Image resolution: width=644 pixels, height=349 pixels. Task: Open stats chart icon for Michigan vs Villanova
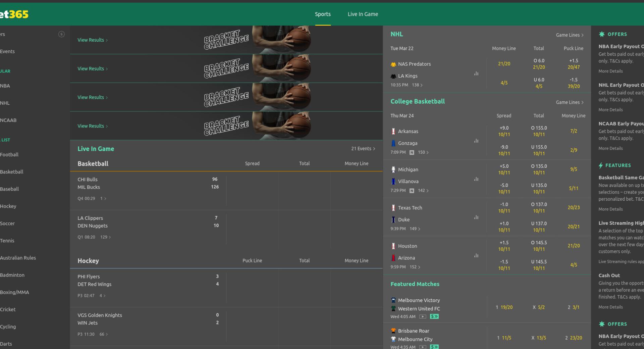click(x=476, y=179)
